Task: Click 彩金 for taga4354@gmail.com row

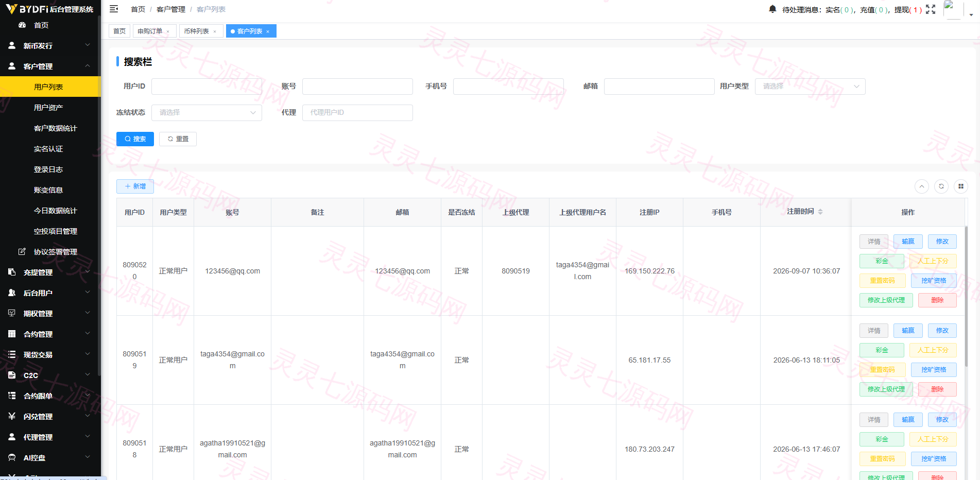Action: (x=882, y=350)
